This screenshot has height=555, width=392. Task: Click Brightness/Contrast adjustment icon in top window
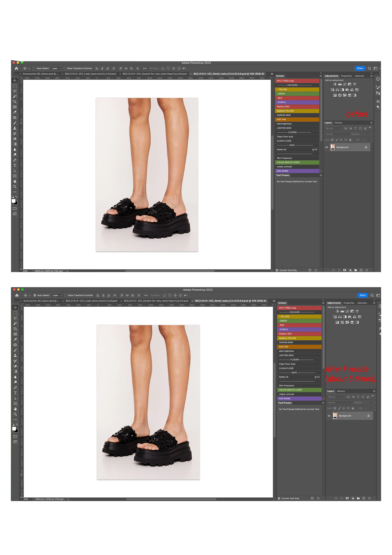tap(335, 84)
